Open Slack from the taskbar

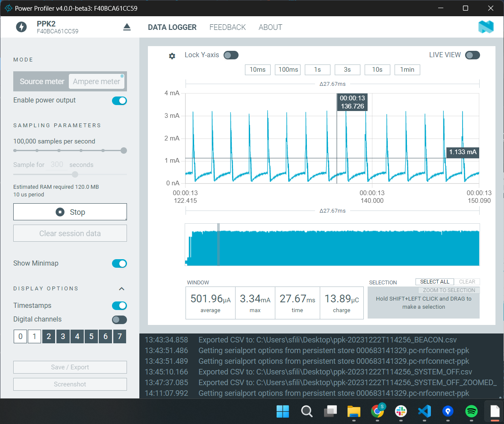401,411
